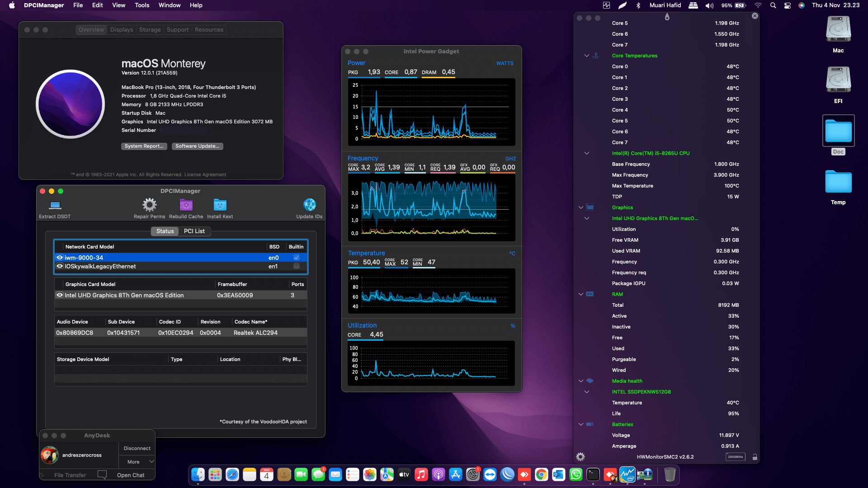Screen dimensions: 868x488
Task: Open Google Chrome from the Dock
Action: tap(542, 474)
